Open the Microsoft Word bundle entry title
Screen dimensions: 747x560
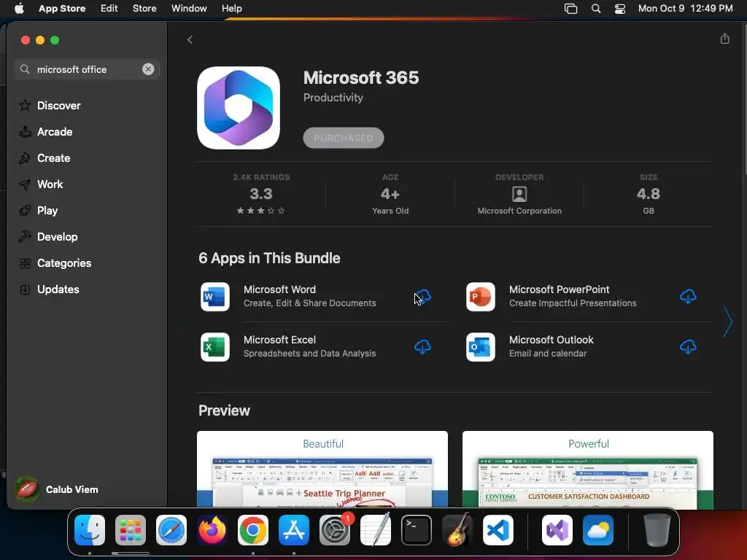pyautogui.click(x=279, y=289)
